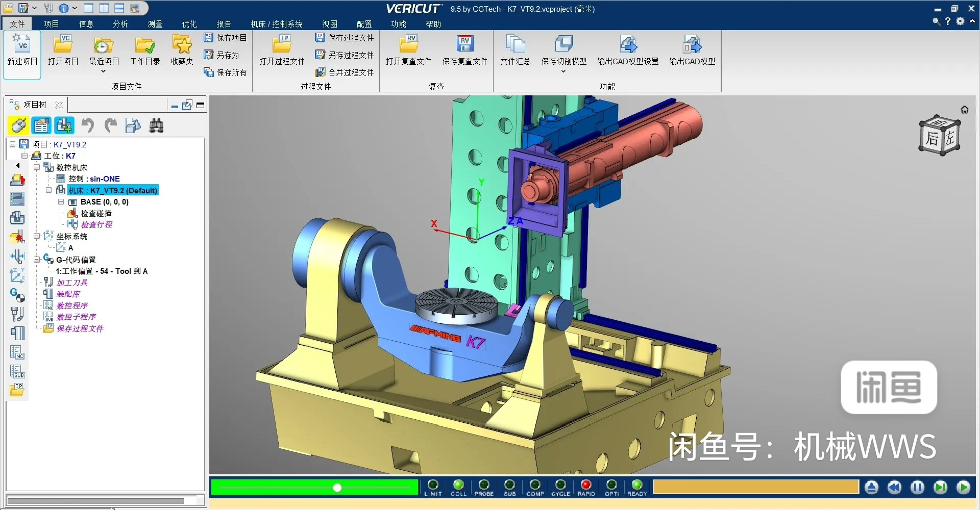Viewport: 980px width, 510px height.
Task: Open the 优化 menu
Action: [189, 23]
